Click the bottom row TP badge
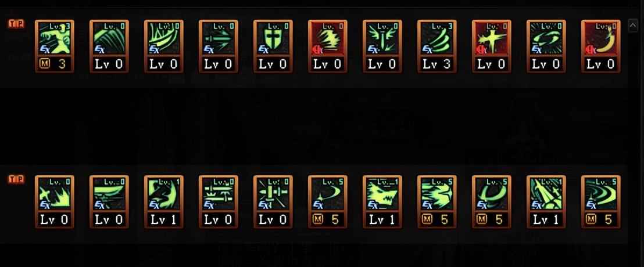This screenshot has height=267, width=644. tap(16, 179)
